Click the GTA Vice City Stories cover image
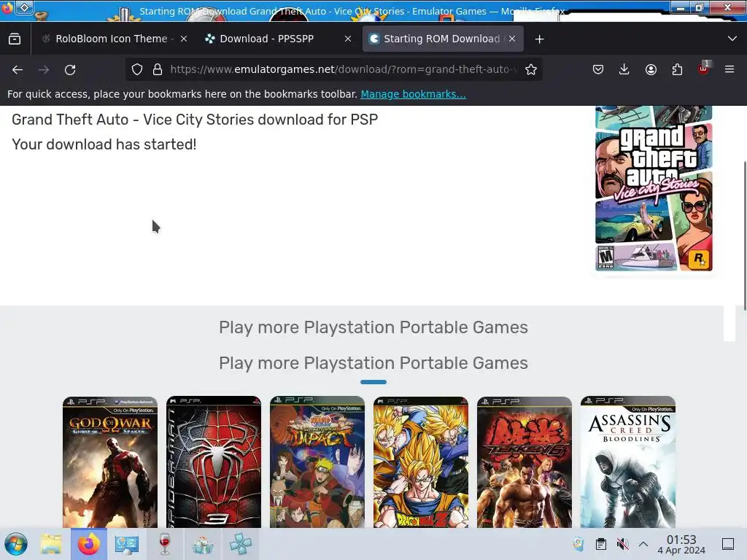The width and height of the screenshot is (747, 560). click(x=654, y=189)
